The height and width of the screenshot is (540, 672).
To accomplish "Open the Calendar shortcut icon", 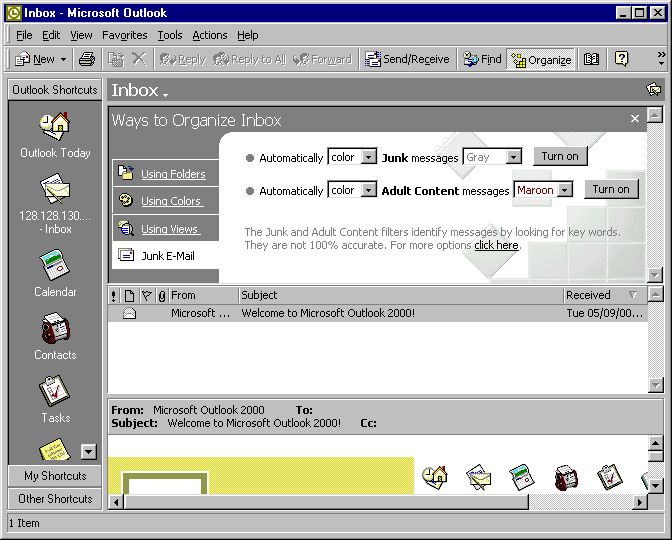I will coord(55,265).
